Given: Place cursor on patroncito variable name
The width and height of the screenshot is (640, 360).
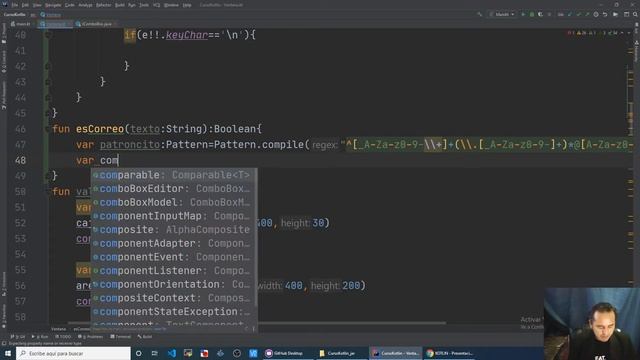Looking at the screenshot, I should [130, 145].
